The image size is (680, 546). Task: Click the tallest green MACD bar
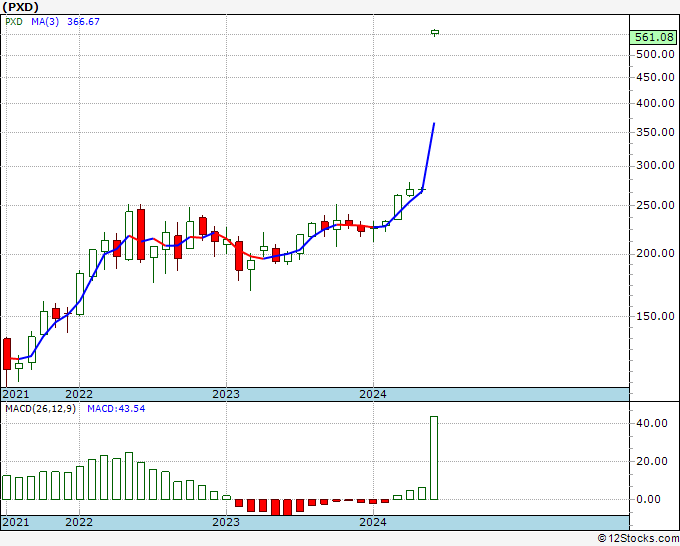(x=434, y=458)
